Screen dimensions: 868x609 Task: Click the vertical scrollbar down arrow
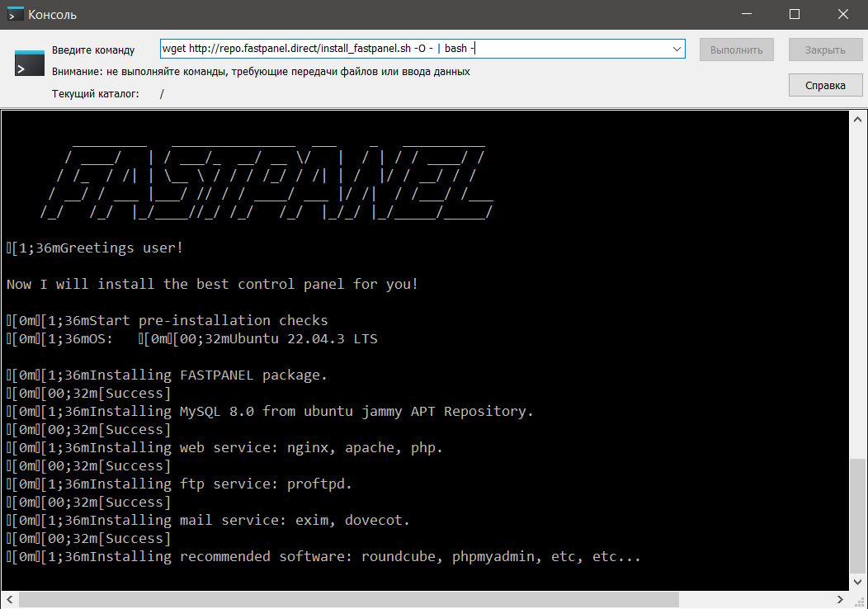coord(857,582)
